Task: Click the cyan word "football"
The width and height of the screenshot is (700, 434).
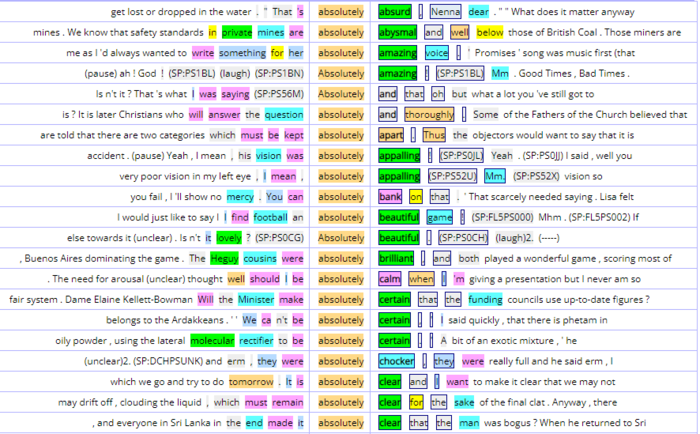Action: 271,217
